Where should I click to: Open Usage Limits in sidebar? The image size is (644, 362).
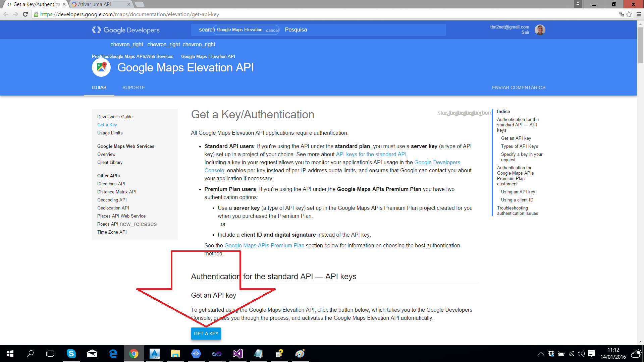[110, 133]
